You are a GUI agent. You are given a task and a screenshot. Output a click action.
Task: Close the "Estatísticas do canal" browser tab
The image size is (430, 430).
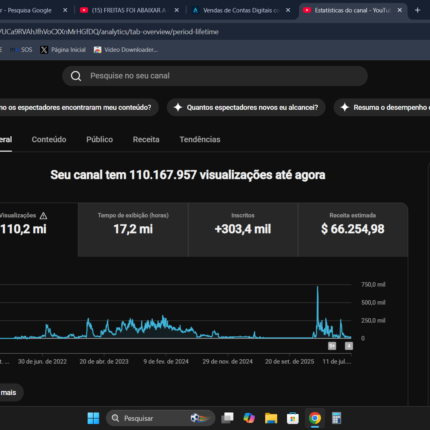pos(400,10)
